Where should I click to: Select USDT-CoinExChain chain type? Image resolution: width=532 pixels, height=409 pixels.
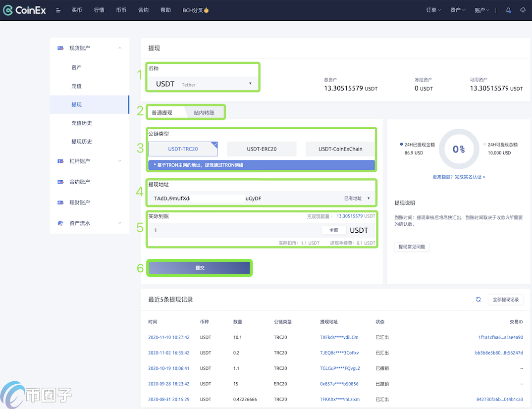pyautogui.click(x=340, y=149)
